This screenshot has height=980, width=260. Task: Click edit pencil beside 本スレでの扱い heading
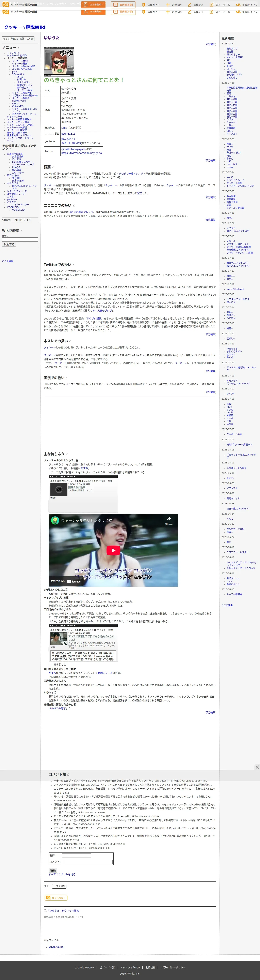(70, 341)
